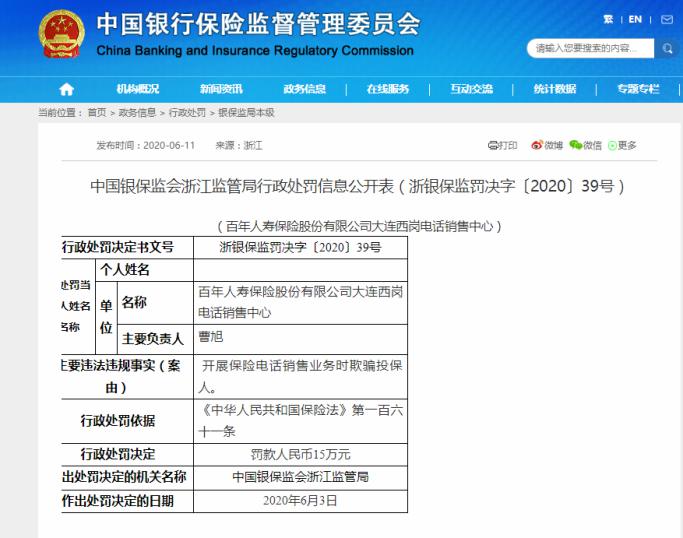The width and height of the screenshot is (683, 538).
Task: Open 互动交流 menu
Action: tap(471, 89)
